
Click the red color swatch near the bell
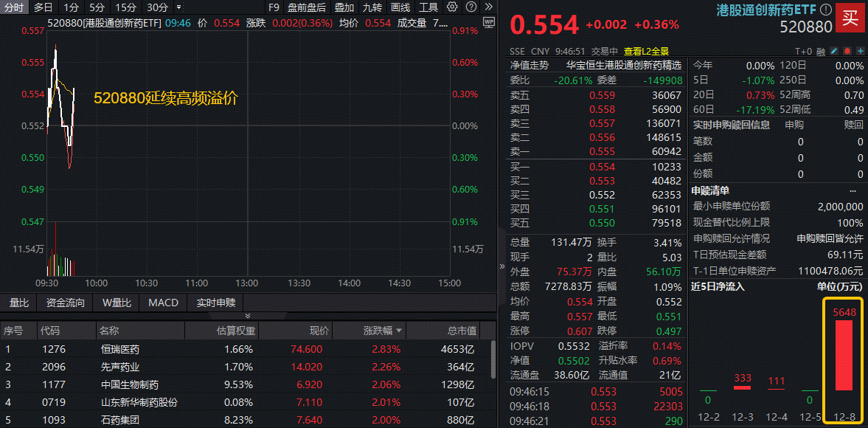(847, 50)
